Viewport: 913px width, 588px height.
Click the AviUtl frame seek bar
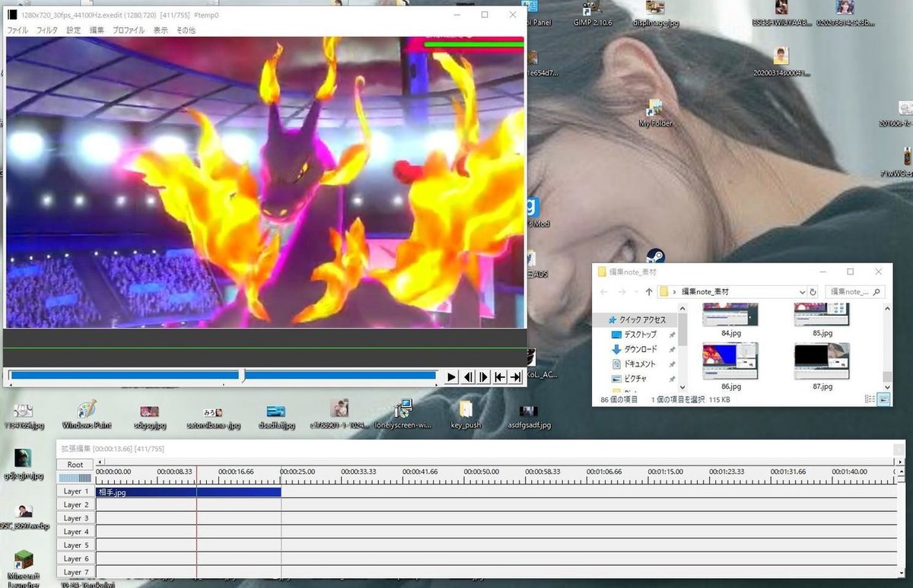(x=222, y=376)
